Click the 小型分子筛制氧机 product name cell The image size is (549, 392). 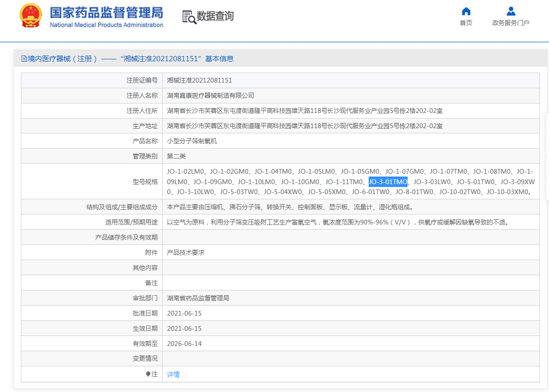point(351,141)
